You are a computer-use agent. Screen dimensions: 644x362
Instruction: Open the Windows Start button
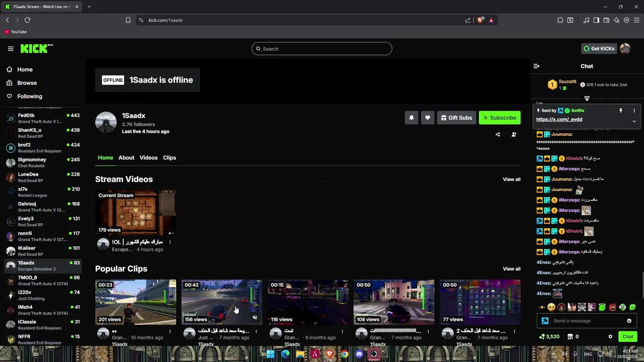click(271, 354)
